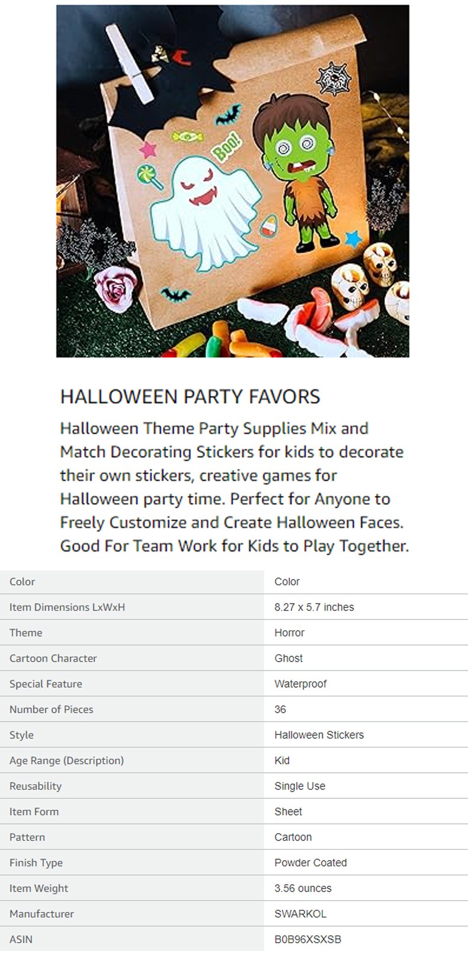Click the Powder Coated finish value
Screen dimensions: 468x980
click(x=310, y=862)
